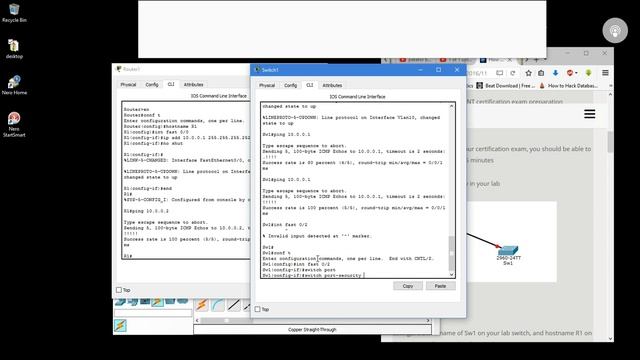Viewport: 640px width, 360px height.
Task: Select the curved console cable icon
Action: pyautogui.click(x=218, y=304)
